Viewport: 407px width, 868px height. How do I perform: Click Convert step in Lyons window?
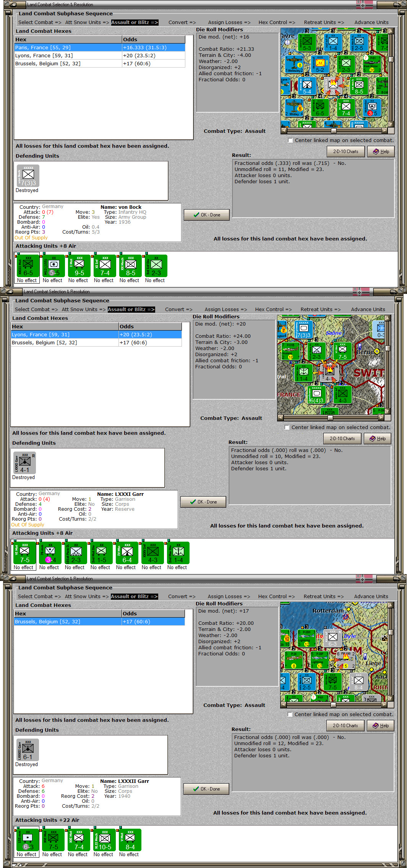coord(178,310)
